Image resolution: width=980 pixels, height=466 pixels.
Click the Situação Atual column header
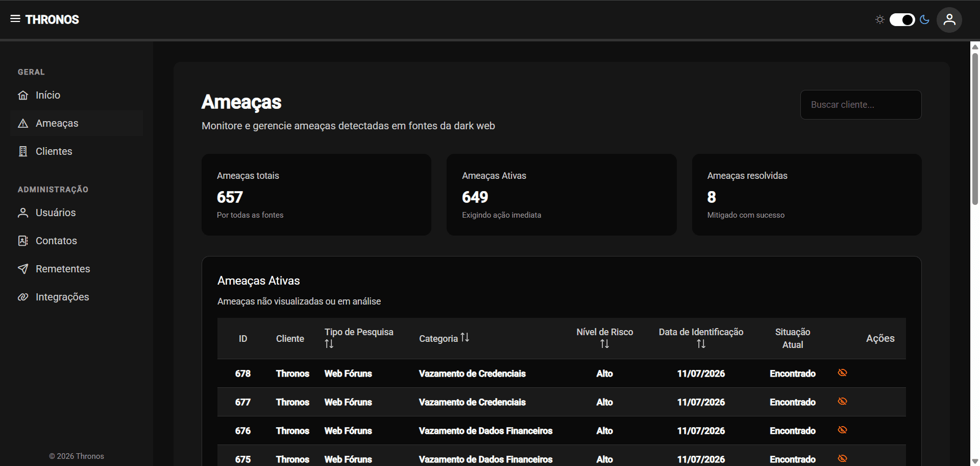tap(793, 338)
